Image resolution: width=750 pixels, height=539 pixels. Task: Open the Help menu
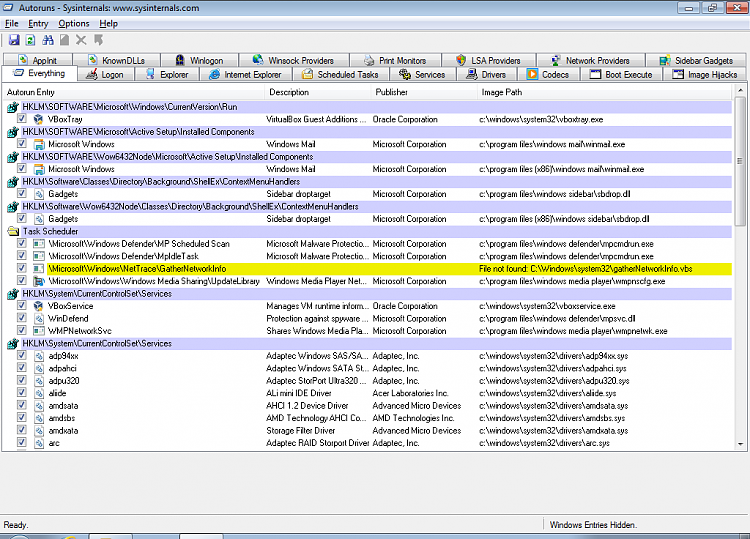point(109,23)
